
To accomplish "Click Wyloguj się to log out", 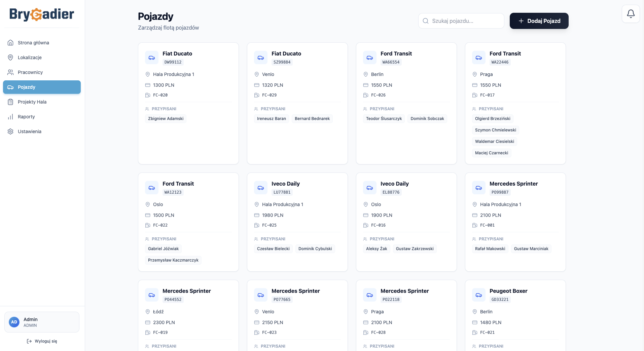I will [42, 341].
